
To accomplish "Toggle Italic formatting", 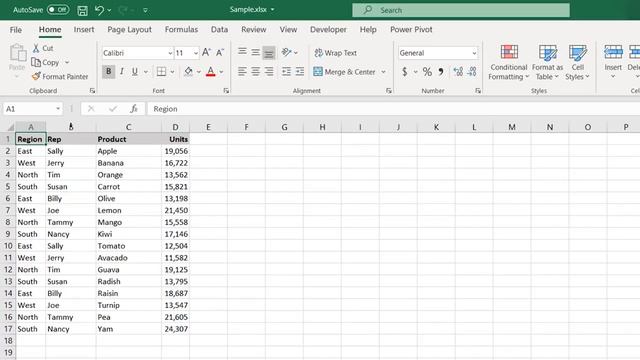I will point(122,71).
